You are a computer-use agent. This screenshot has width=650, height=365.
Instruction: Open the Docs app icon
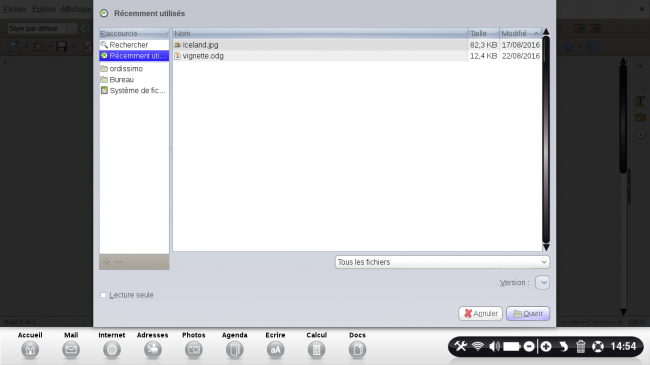click(x=357, y=350)
